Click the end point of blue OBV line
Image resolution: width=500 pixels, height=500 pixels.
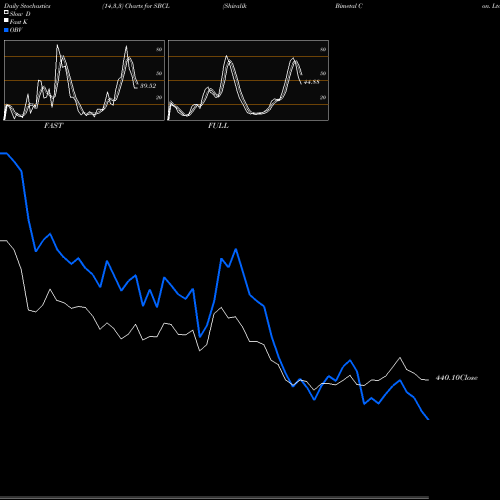(428, 419)
